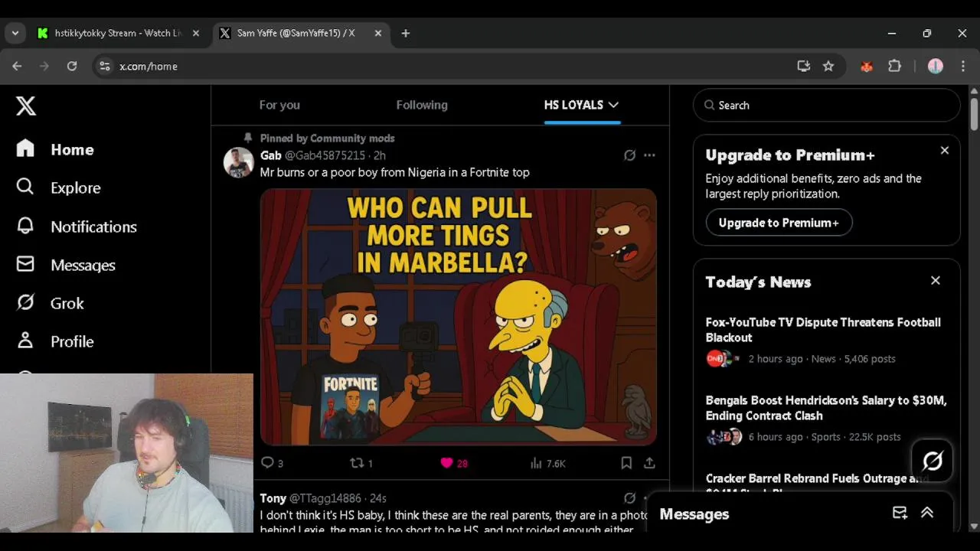980x551 pixels.
Task: Bookmark this tab with star icon
Action: (x=828, y=67)
